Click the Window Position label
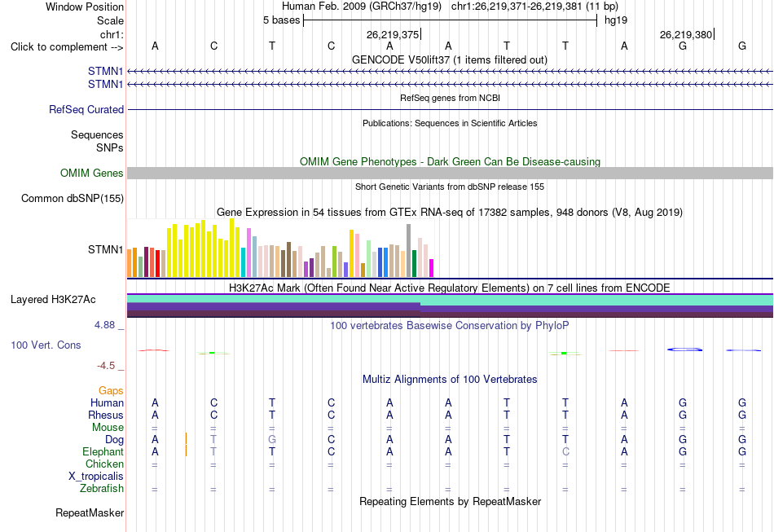Image resolution: width=774 pixels, height=532 pixels. pyautogui.click(x=85, y=7)
